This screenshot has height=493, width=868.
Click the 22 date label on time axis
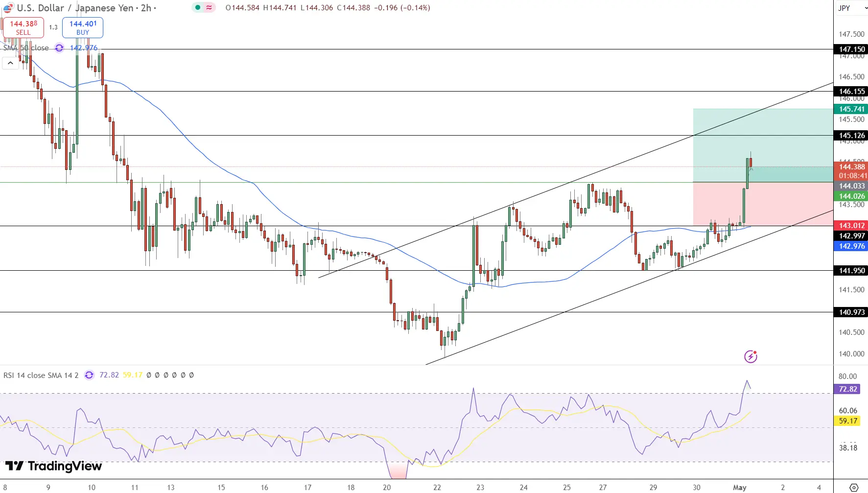click(437, 488)
